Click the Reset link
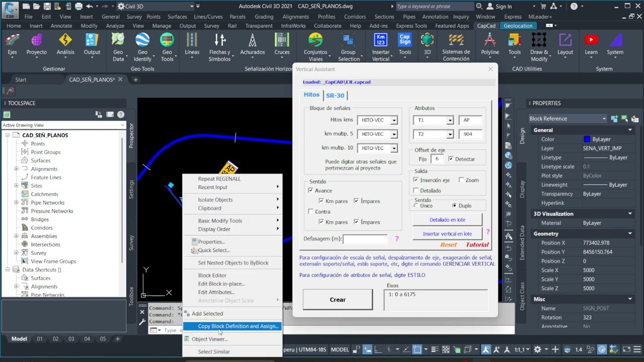The width and height of the screenshot is (644, 362). click(x=448, y=245)
